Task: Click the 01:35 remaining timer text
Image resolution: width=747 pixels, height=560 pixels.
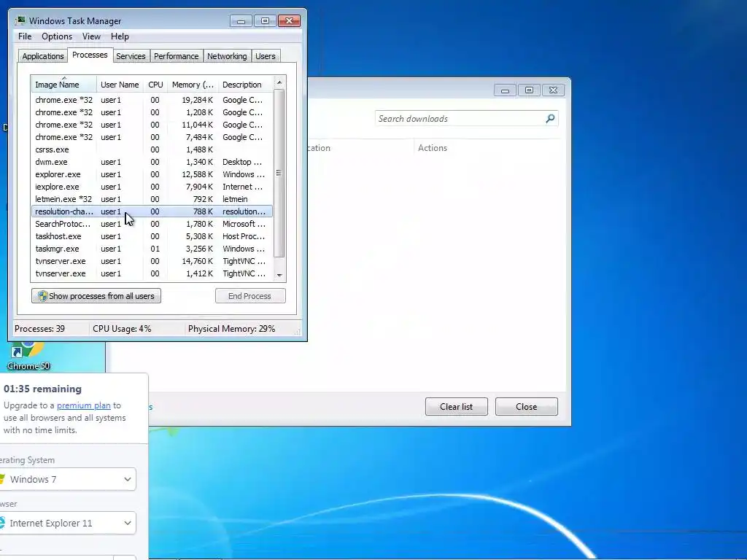Action: pyautogui.click(x=42, y=389)
